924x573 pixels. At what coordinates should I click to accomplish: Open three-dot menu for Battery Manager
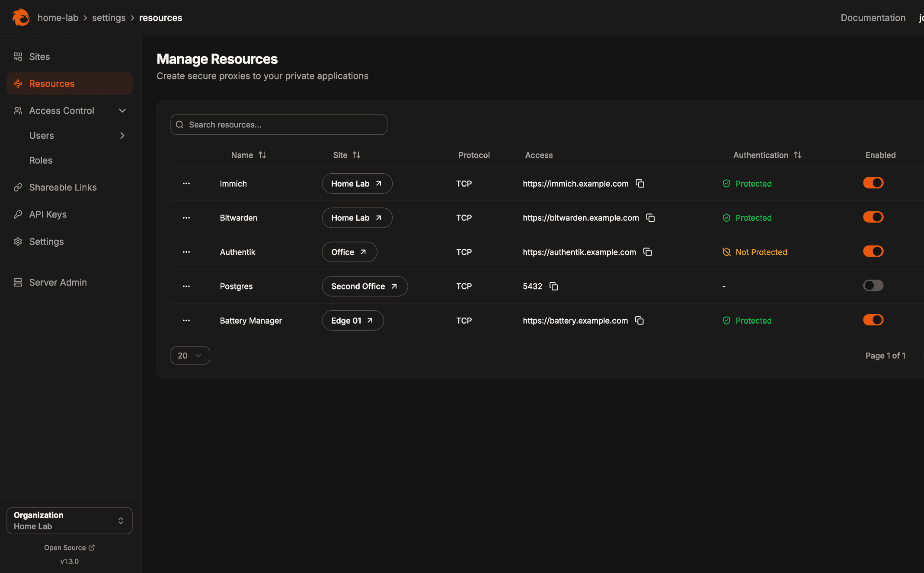tap(186, 321)
